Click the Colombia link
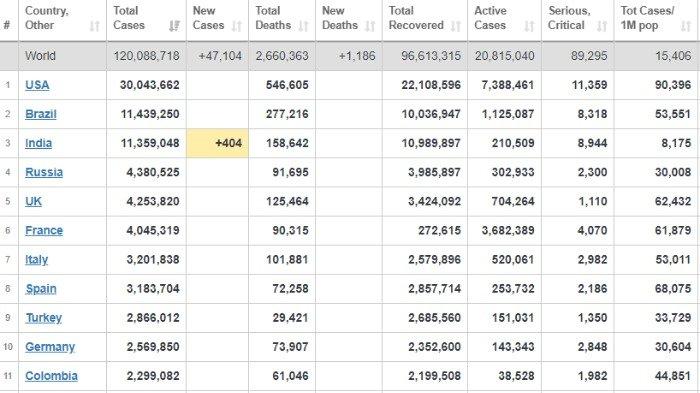The image size is (700, 393). [51, 376]
